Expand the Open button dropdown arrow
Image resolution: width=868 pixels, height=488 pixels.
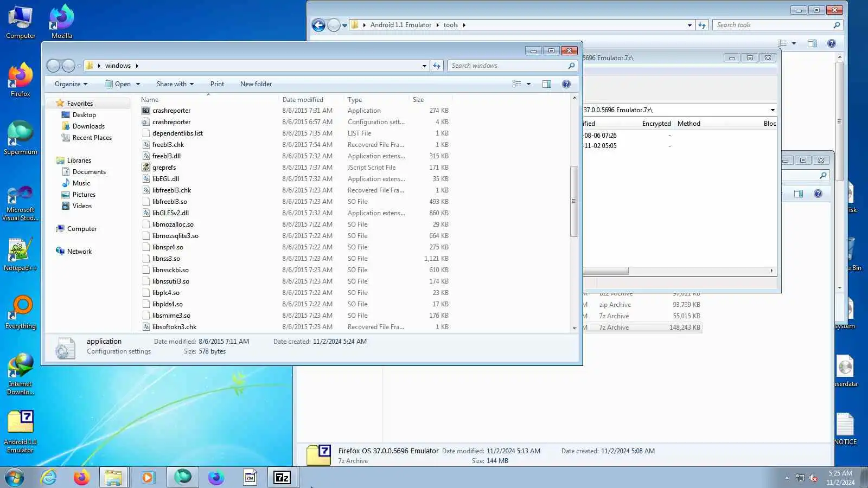pos(138,84)
